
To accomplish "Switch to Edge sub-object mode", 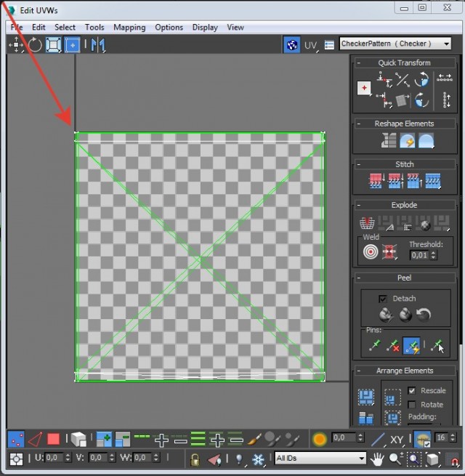I will (35, 439).
